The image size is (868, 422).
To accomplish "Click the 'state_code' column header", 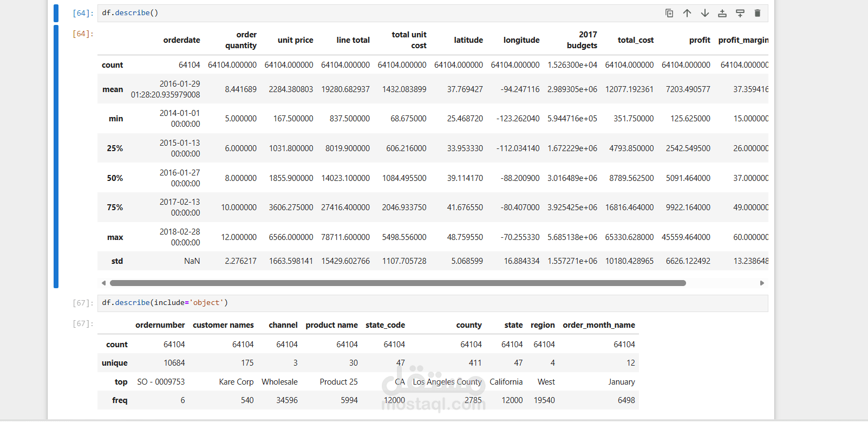I will point(385,325).
